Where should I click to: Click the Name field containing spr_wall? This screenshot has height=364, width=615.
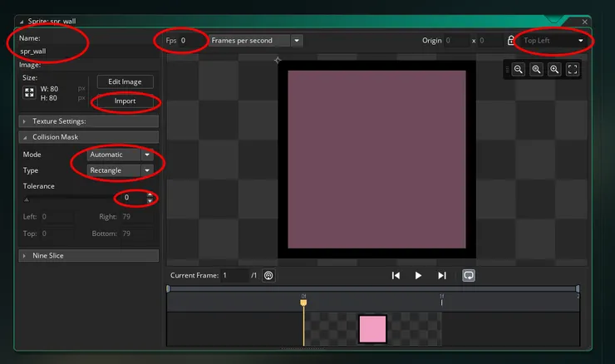[x=88, y=52]
